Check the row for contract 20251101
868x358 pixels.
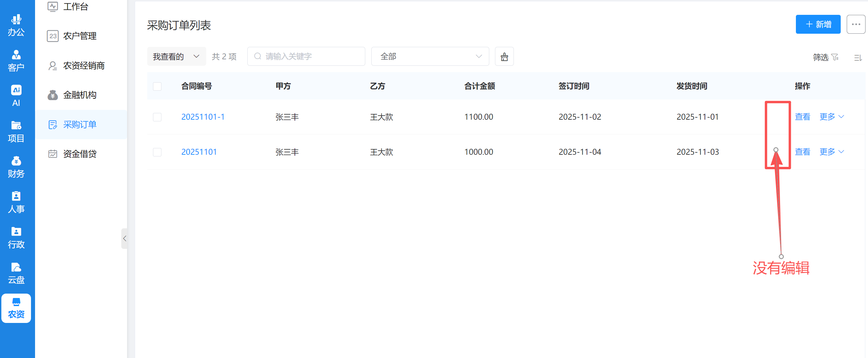point(157,152)
